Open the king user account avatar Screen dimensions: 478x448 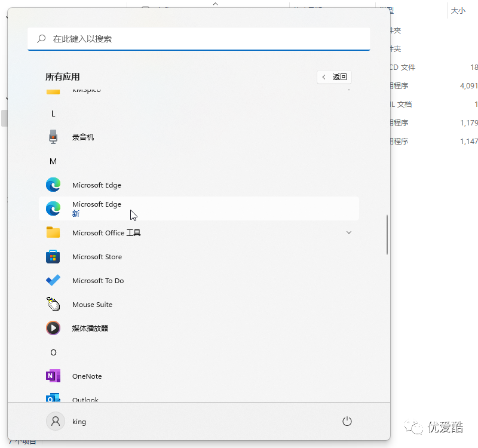pyautogui.click(x=56, y=422)
